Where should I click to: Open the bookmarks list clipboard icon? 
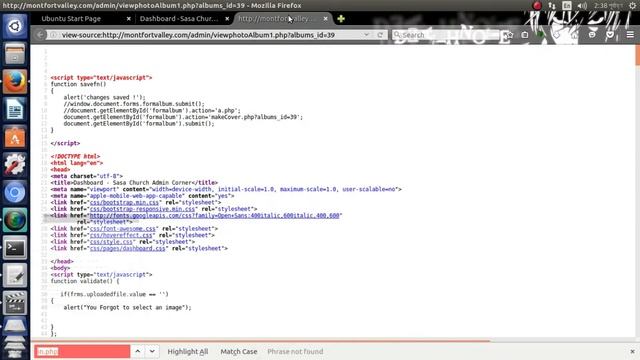pyautogui.click(x=525, y=35)
